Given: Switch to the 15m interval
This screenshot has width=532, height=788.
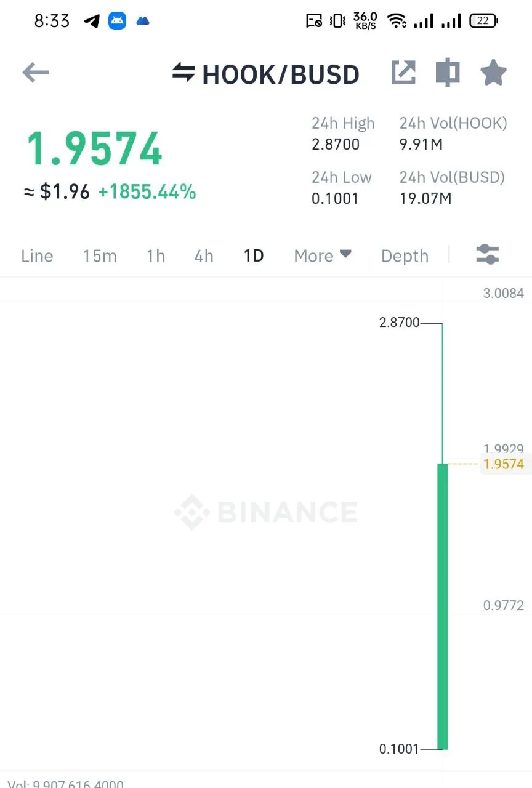Looking at the screenshot, I should coord(100,256).
